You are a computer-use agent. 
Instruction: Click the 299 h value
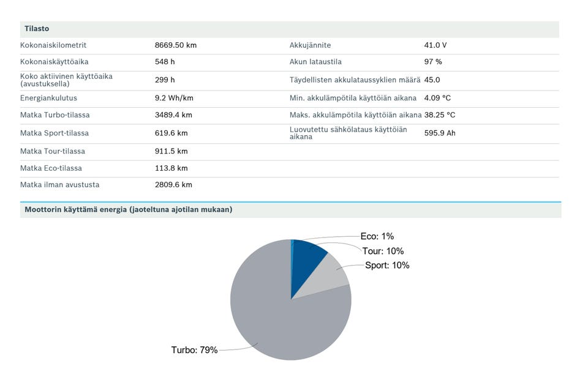tap(165, 80)
